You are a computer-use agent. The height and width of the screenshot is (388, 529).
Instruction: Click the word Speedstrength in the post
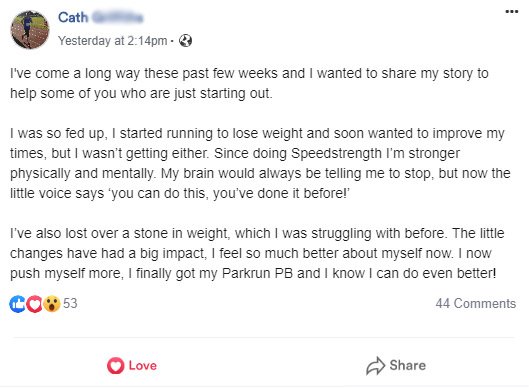coord(336,154)
